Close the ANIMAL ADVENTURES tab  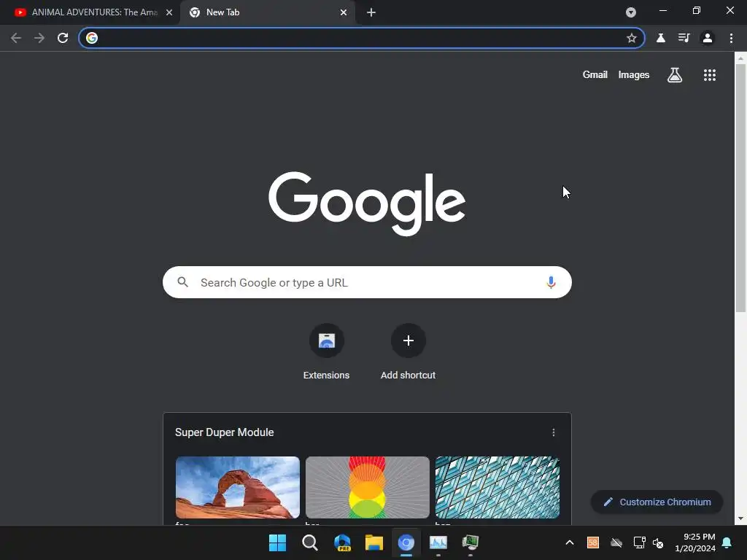coord(169,12)
